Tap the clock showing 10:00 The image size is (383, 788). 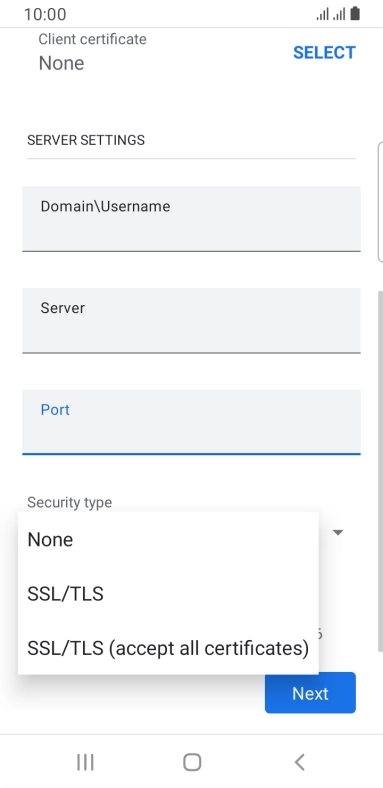(x=45, y=14)
